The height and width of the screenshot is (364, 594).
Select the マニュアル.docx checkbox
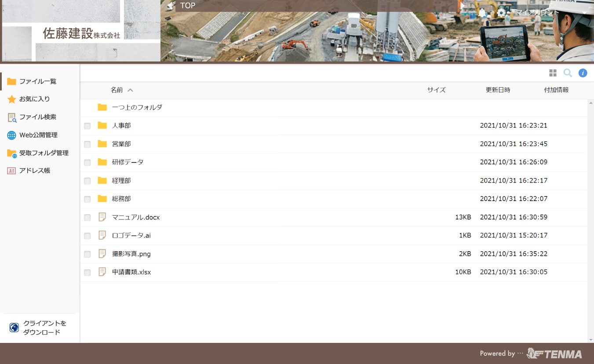87,218
